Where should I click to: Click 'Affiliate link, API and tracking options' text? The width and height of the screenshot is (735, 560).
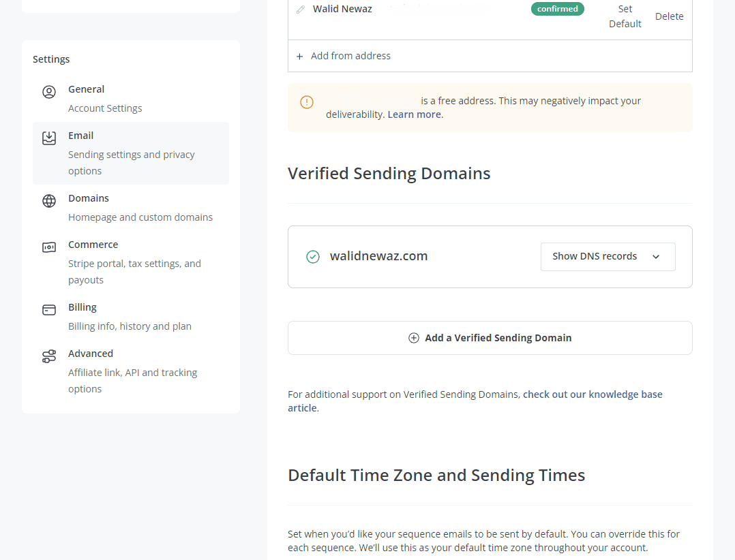(x=133, y=381)
